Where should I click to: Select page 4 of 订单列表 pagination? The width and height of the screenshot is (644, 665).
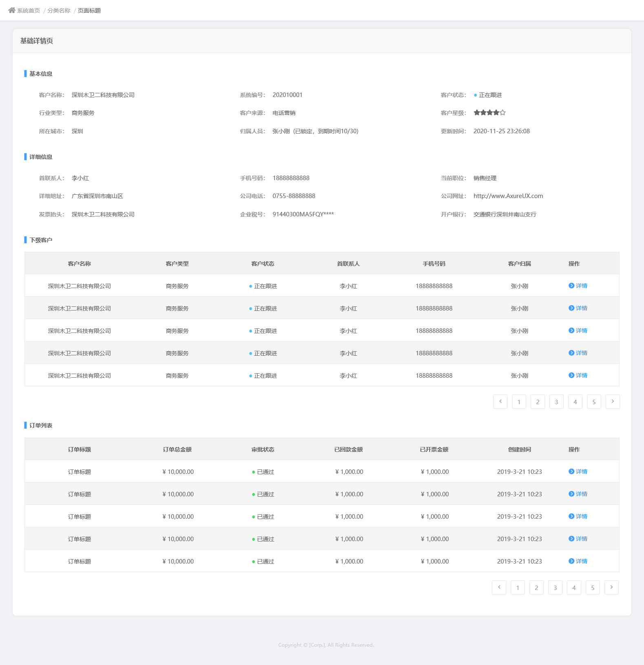click(x=574, y=587)
